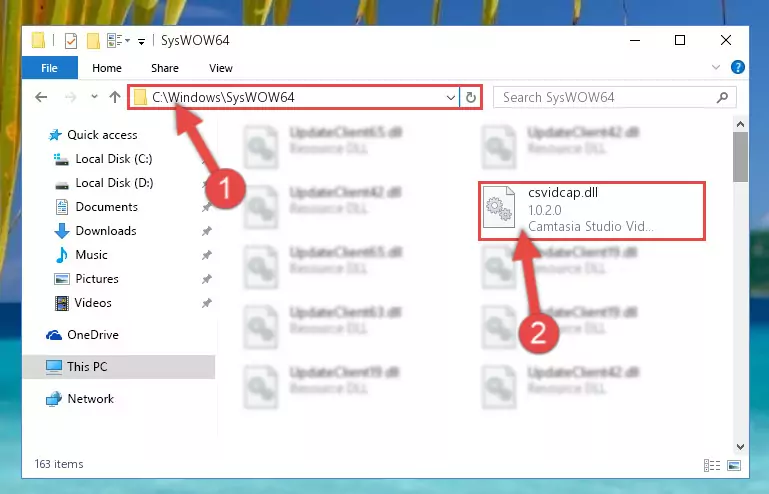769x494 pixels.
Task: Select OneDrive in navigation pane
Action: [x=93, y=335]
